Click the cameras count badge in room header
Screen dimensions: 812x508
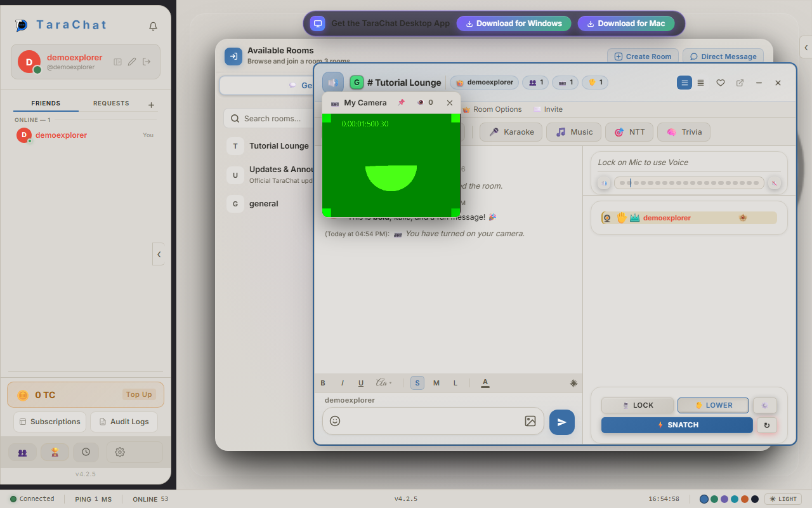coord(565,83)
